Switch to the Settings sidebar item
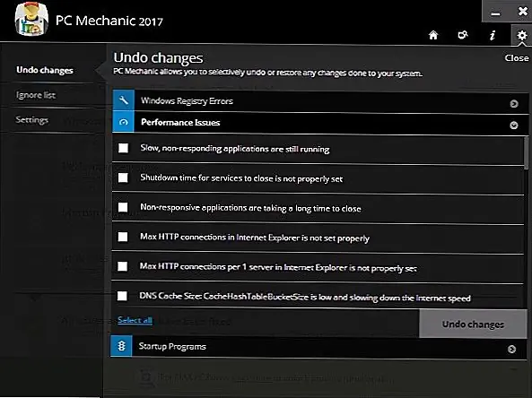 pos(32,120)
